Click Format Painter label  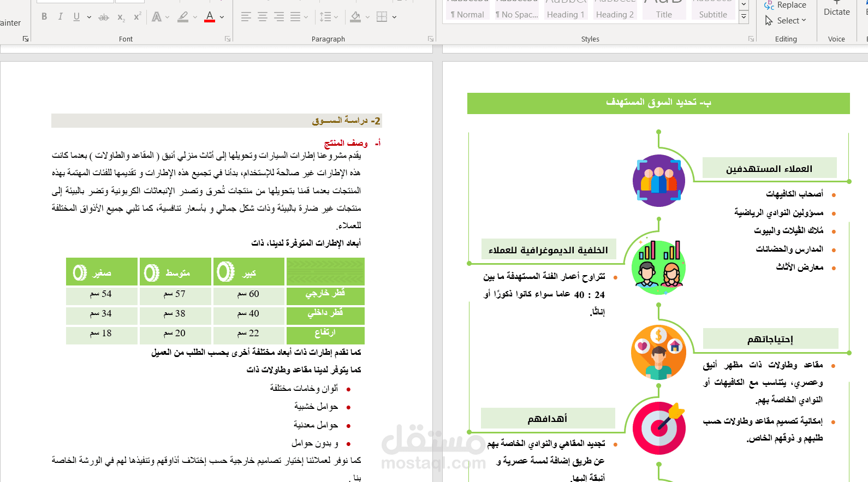pos(10,23)
